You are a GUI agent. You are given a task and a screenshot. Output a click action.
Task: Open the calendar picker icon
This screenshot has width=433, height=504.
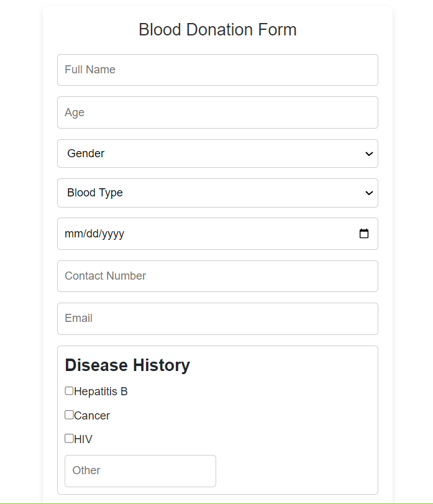pos(363,234)
